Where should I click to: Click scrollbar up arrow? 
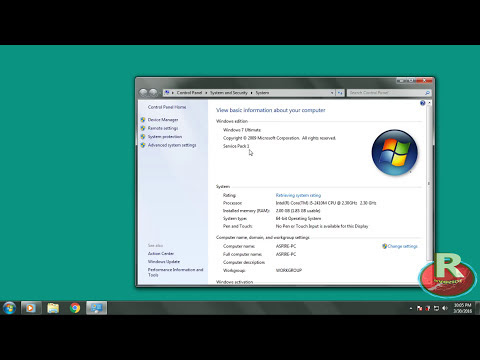[429, 103]
